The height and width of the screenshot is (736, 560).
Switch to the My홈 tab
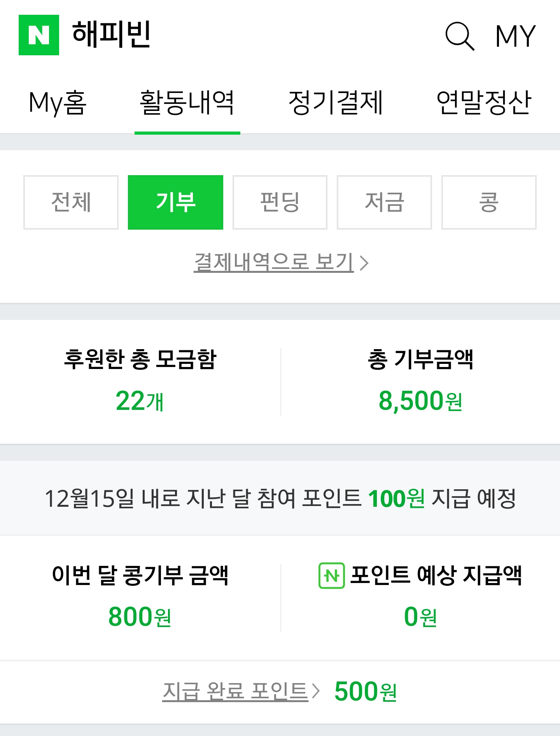(58, 103)
